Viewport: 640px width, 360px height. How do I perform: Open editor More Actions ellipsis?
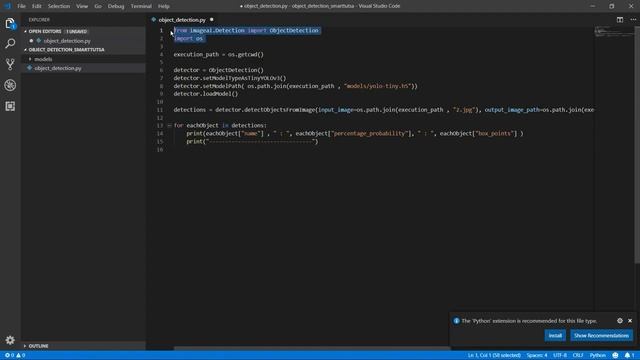point(633,20)
